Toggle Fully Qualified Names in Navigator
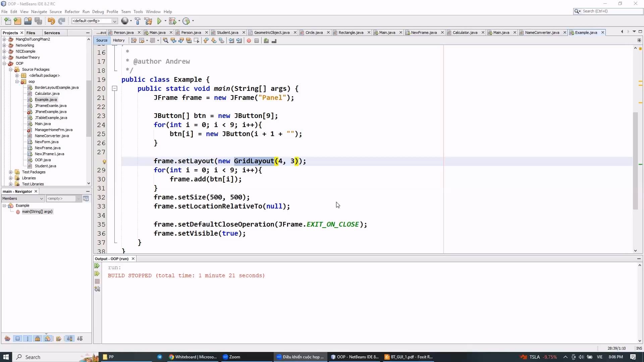Viewport: 644px width, 362px height. pyautogui.click(x=59, y=339)
